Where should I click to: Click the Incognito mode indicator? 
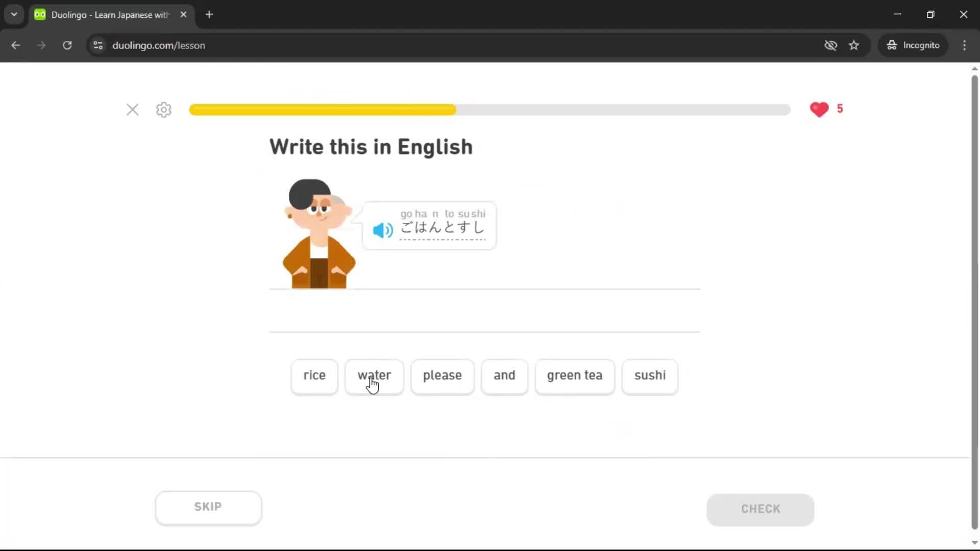(913, 45)
